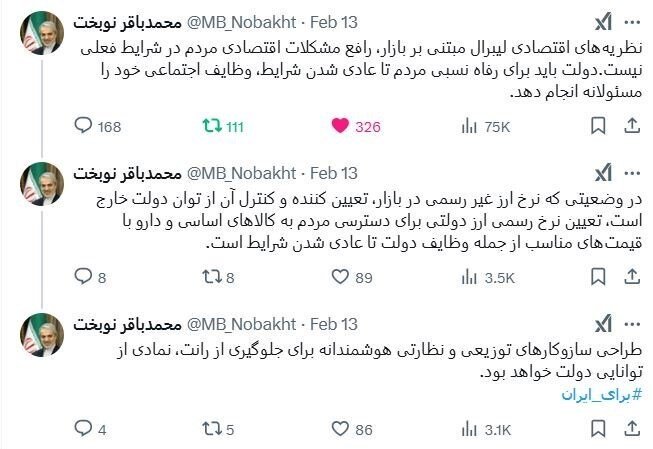Share the second tweet with 3.5K views
The width and height of the screenshot is (653, 449).
tap(630, 278)
